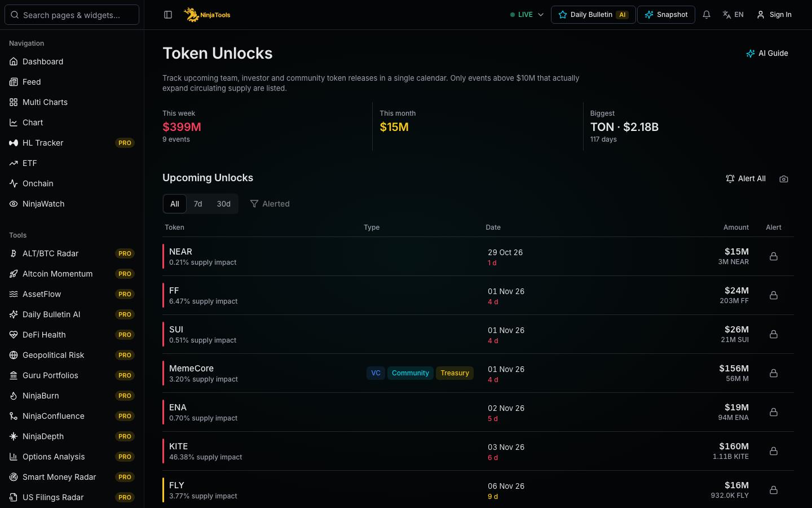The width and height of the screenshot is (812, 508).
Task: Open the HL Tracker page
Action: [x=72, y=143]
